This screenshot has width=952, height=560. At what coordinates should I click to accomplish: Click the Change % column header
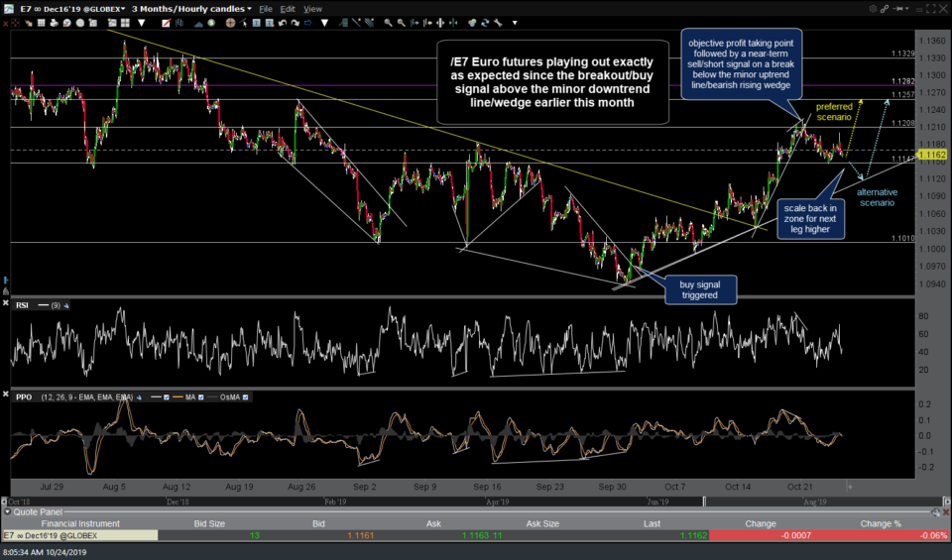pos(881,523)
